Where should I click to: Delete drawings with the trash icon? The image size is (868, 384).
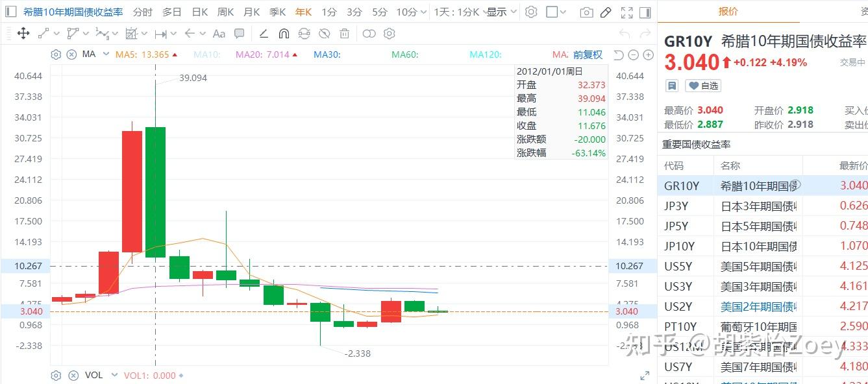click(x=345, y=34)
